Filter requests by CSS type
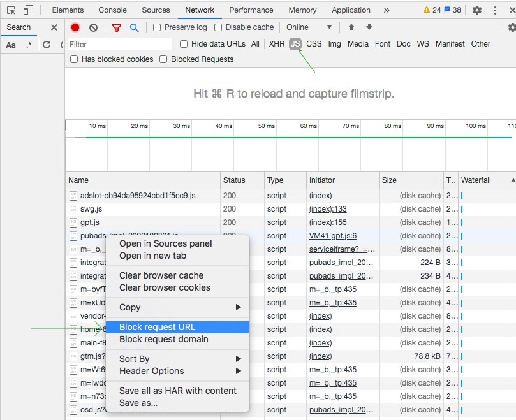Image resolution: width=516 pixels, height=420 pixels. tap(314, 44)
